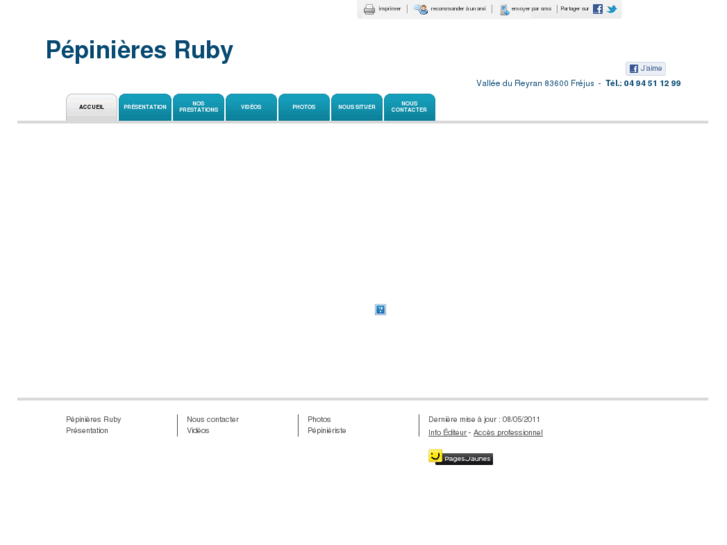Click recommander à un ami link
The height and width of the screenshot is (545, 727).
458,9
